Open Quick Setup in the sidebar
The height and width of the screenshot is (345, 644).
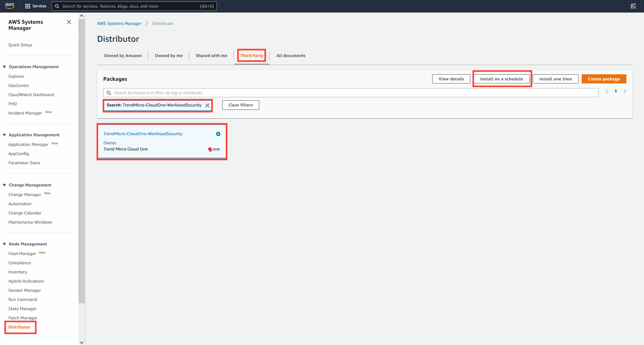(x=20, y=45)
